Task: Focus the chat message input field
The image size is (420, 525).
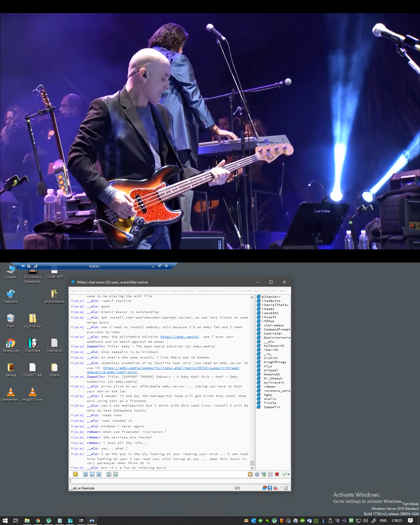Action: pos(180,481)
